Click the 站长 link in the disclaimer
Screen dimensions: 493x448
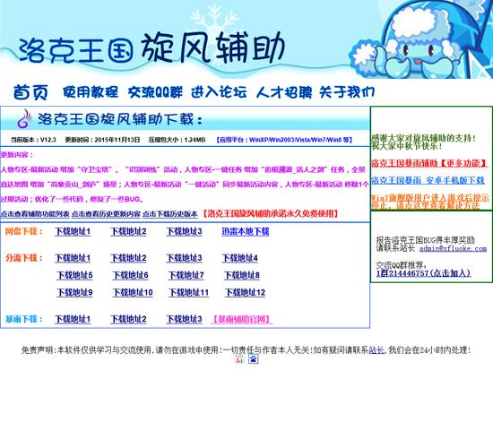point(376,350)
